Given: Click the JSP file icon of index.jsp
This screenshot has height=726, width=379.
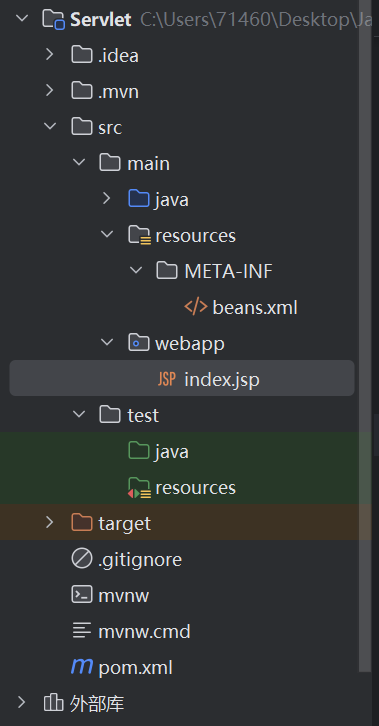Looking at the screenshot, I should point(167,379).
